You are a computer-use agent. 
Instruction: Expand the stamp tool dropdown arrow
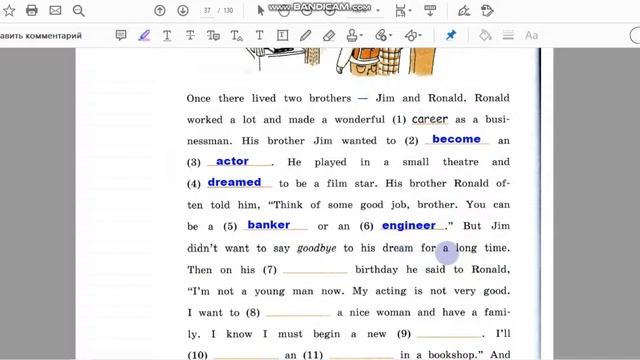[361, 36]
